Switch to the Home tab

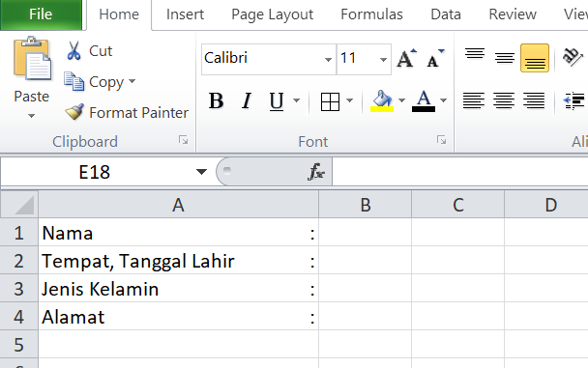119,14
